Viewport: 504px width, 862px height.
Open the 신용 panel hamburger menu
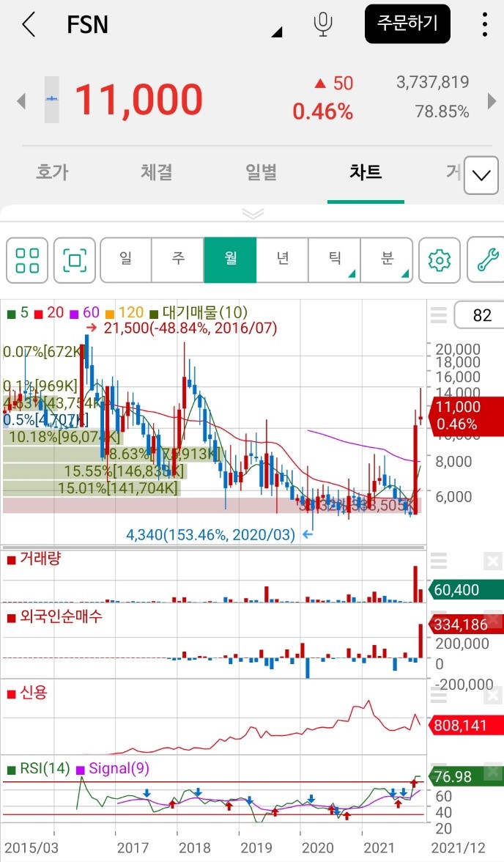click(x=439, y=696)
